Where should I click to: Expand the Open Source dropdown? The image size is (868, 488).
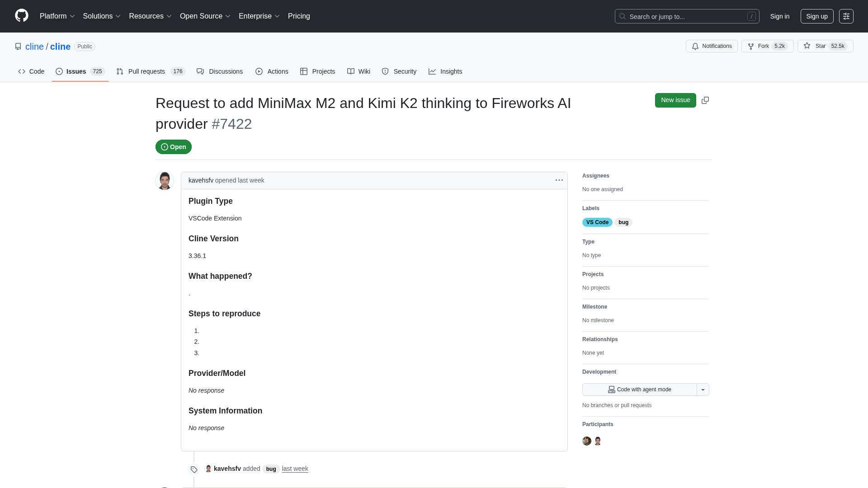click(x=205, y=16)
